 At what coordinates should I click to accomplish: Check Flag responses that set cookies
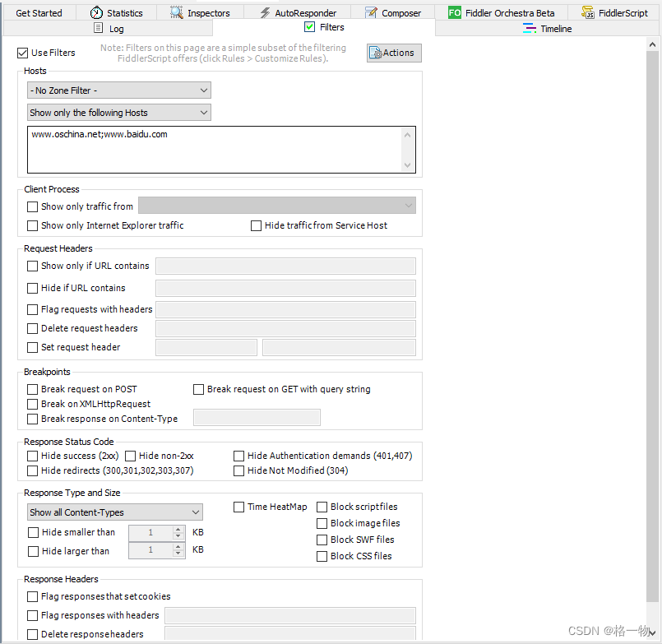(x=32, y=596)
